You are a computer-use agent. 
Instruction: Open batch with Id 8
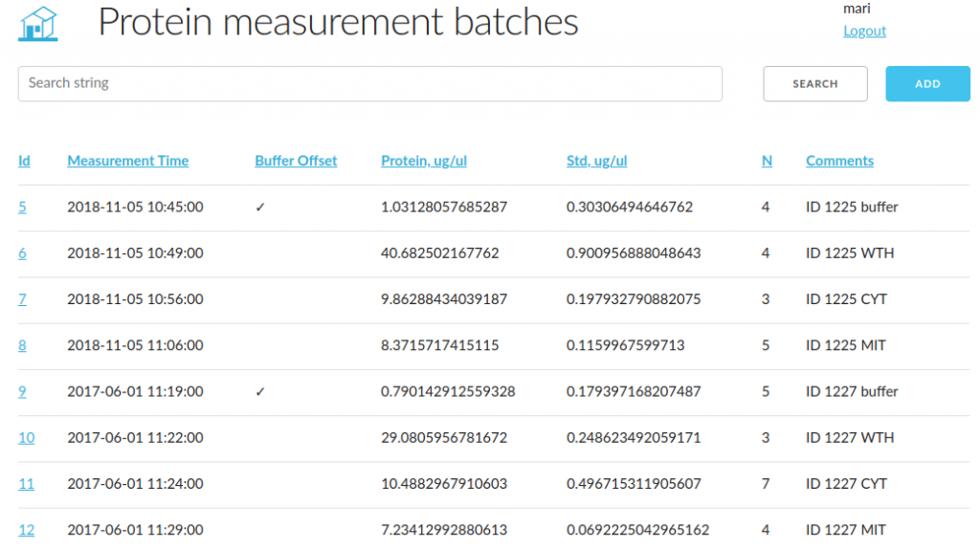[x=23, y=345]
